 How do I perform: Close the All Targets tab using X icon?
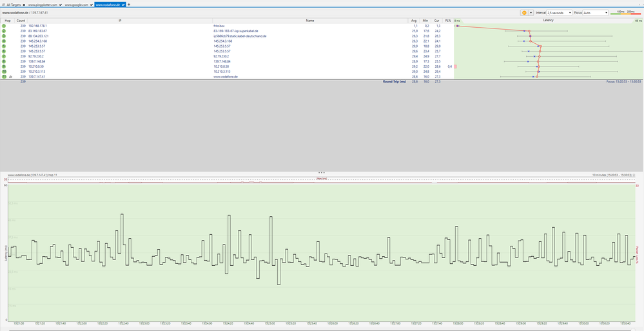tap(24, 5)
